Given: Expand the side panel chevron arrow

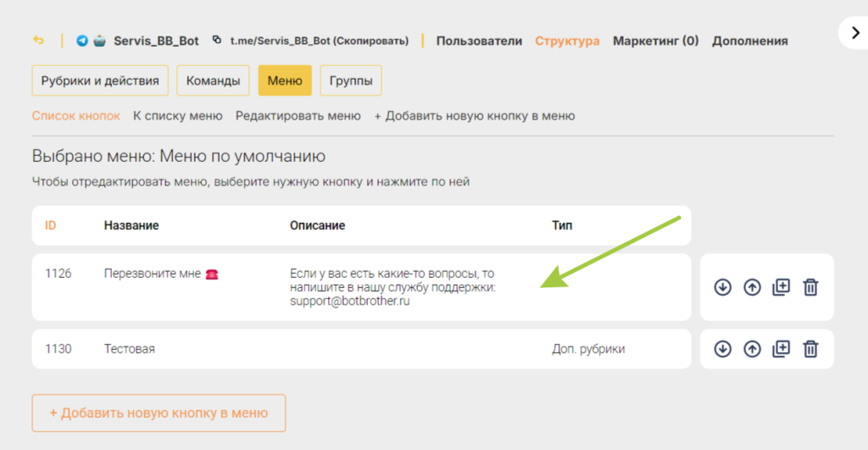Looking at the screenshot, I should [x=855, y=33].
